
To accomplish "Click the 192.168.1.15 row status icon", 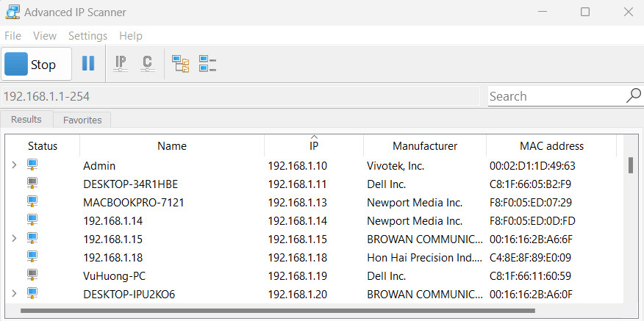I will click(x=32, y=238).
